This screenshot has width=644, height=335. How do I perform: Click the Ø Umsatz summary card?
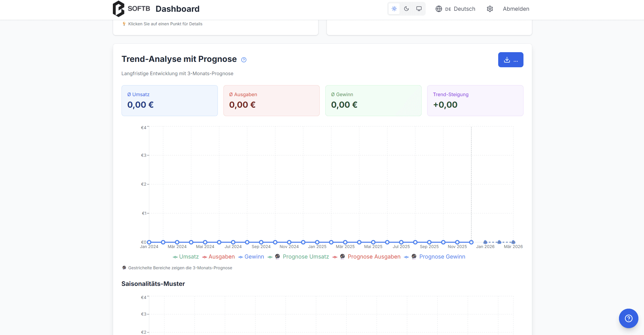170,100
